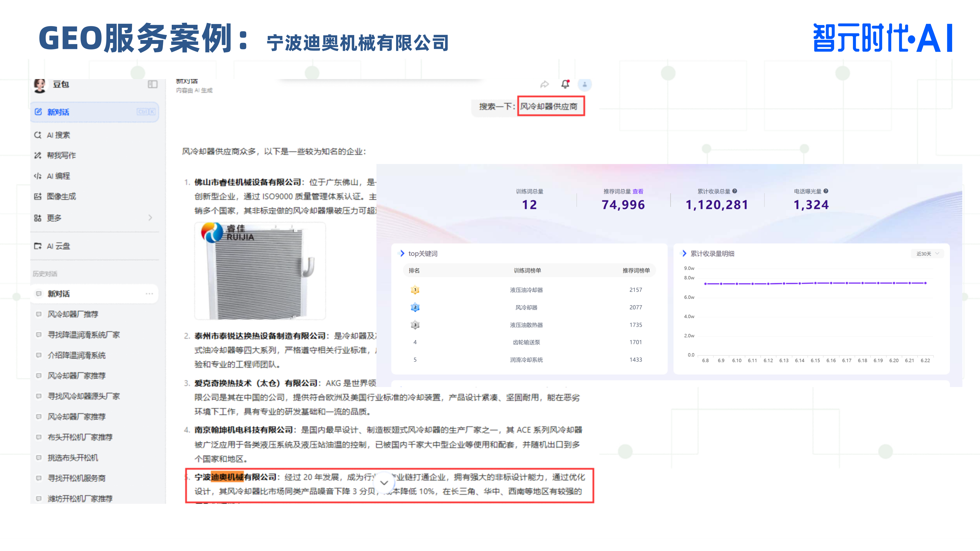The image size is (980, 551).
Task: Select keyword 液压油散热器 in table
Action: click(x=526, y=325)
